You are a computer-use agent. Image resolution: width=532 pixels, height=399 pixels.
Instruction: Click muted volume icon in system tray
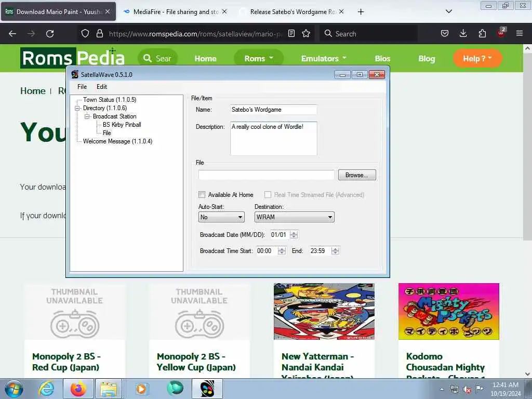(467, 390)
